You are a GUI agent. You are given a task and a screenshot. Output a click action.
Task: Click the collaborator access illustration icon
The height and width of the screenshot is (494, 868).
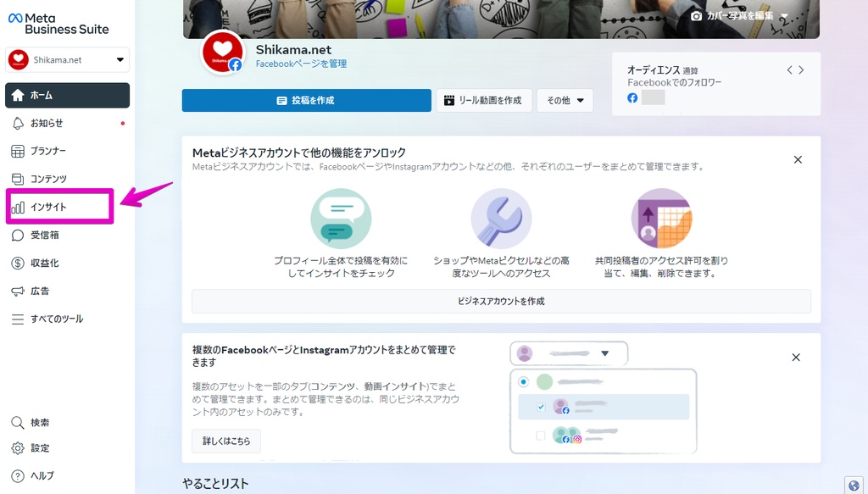pyautogui.click(x=661, y=219)
